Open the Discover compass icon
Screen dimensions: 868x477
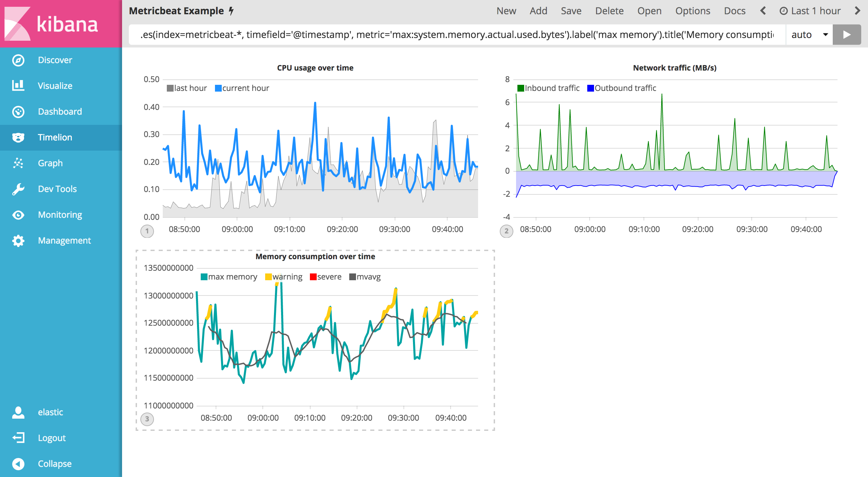pyautogui.click(x=18, y=60)
